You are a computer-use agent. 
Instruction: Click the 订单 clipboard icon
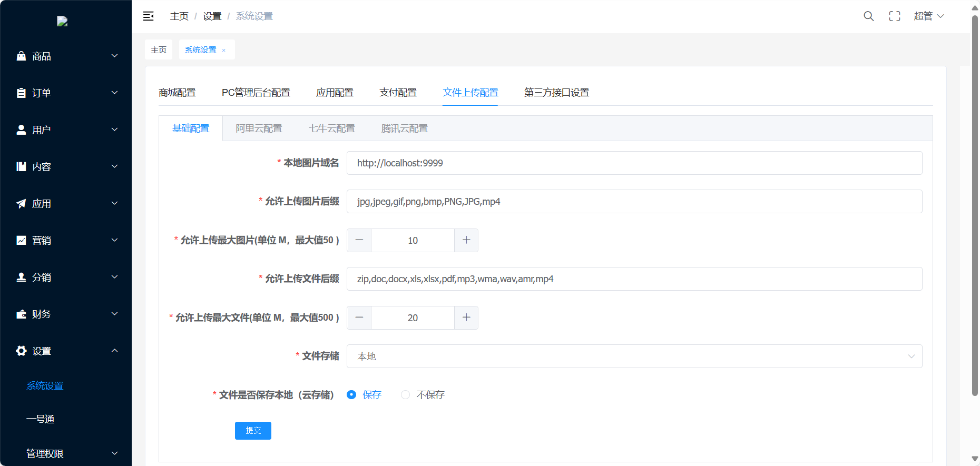pos(21,93)
